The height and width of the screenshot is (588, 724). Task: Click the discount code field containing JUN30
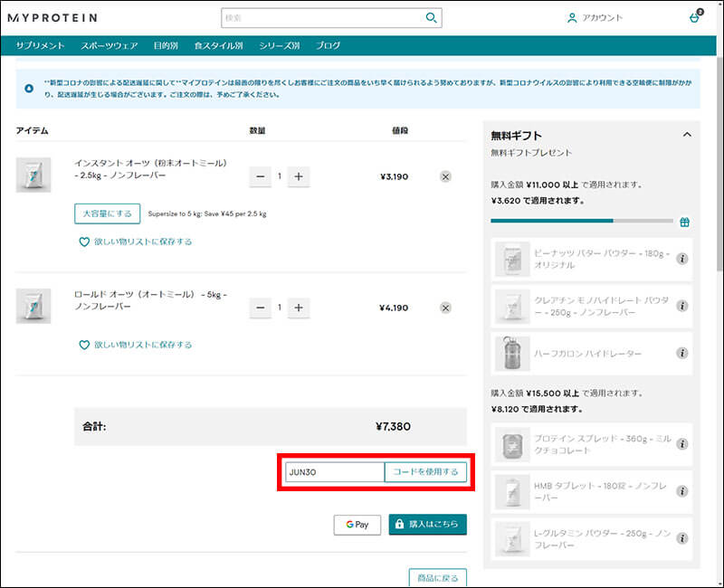point(335,472)
